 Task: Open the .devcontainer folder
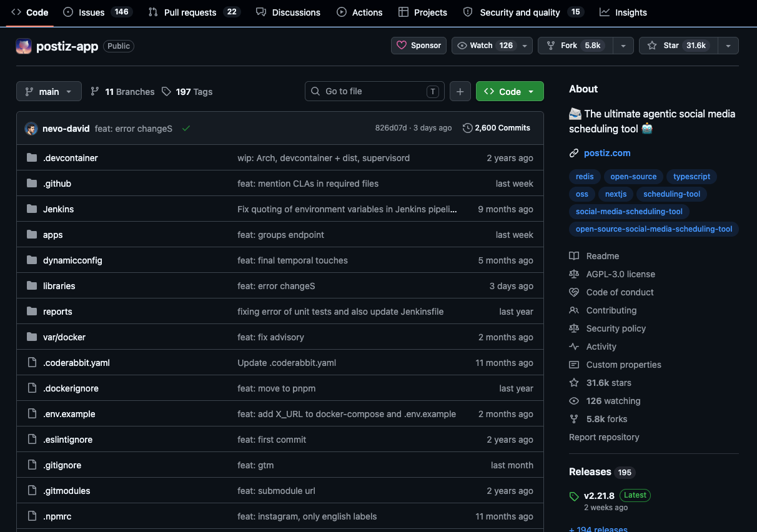pos(71,158)
